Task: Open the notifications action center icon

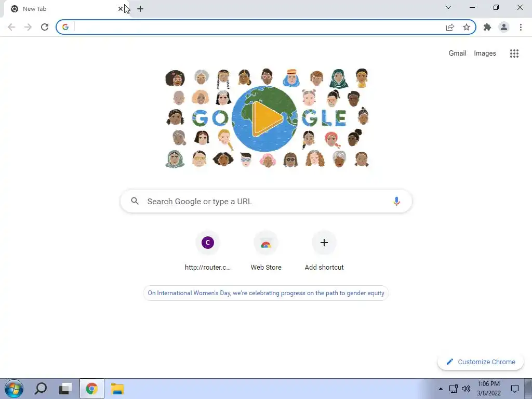Action: click(x=515, y=389)
